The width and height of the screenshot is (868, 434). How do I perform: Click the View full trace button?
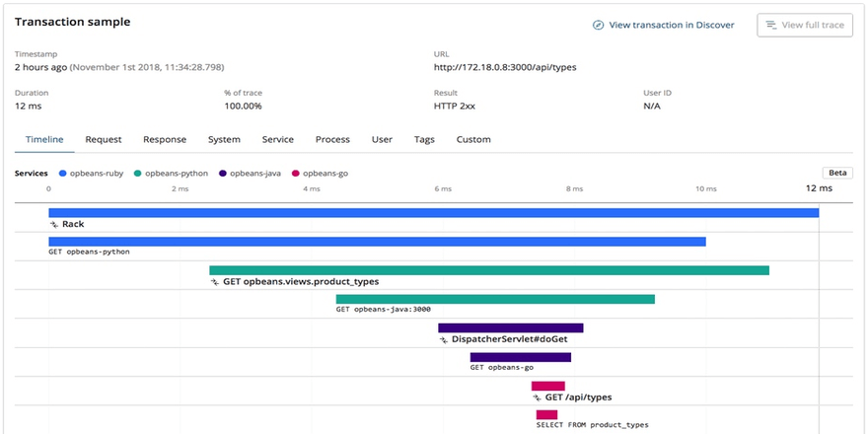(805, 26)
